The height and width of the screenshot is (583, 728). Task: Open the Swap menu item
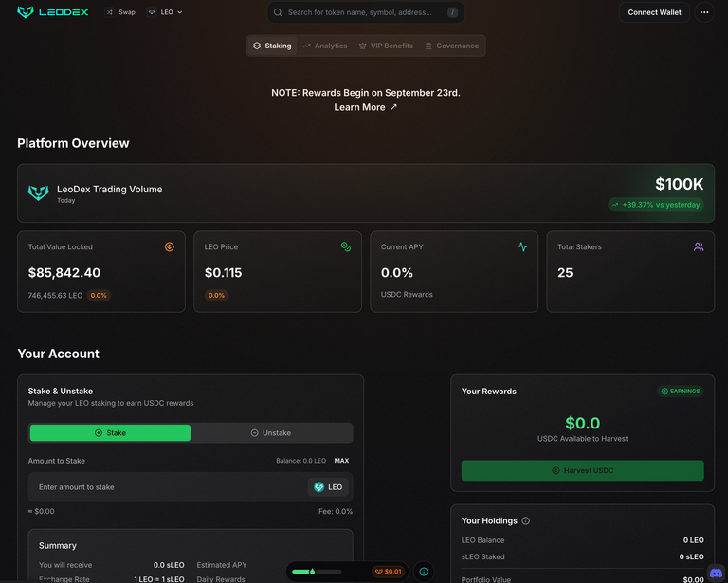[120, 12]
